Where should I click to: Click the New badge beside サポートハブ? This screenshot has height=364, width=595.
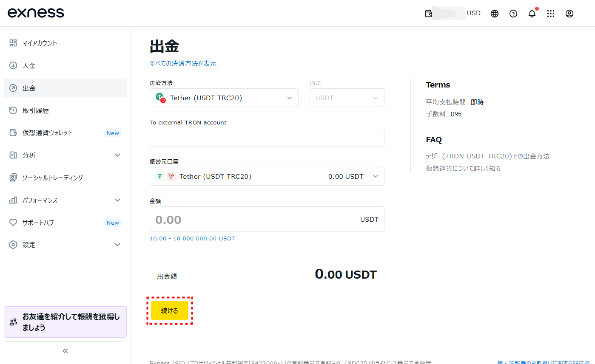click(x=113, y=223)
